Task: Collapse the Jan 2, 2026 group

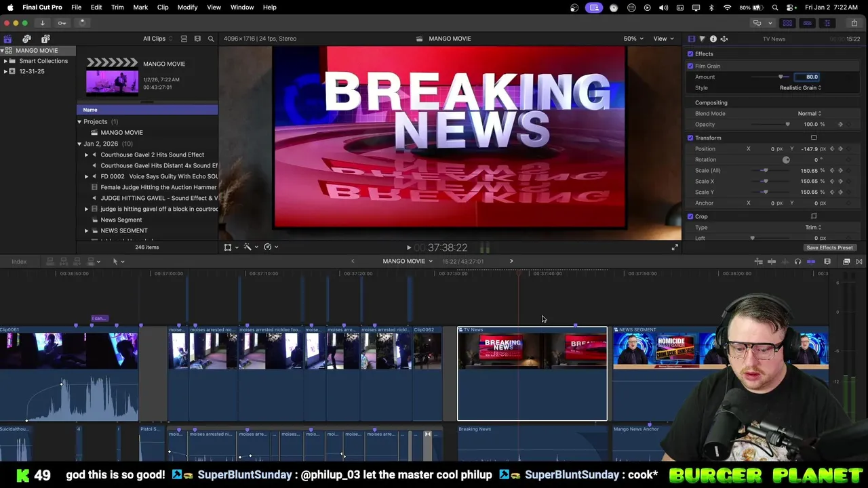Action: (x=79, y=144)
